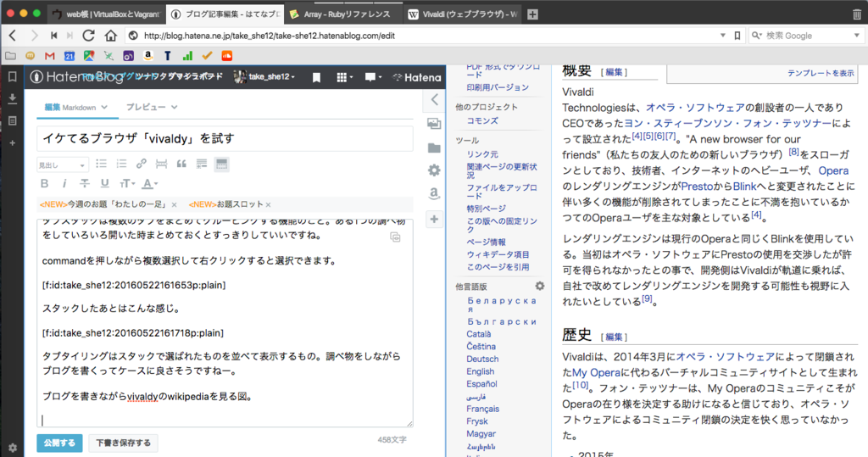Open the take_she12 account menu

tap(264, 77)
